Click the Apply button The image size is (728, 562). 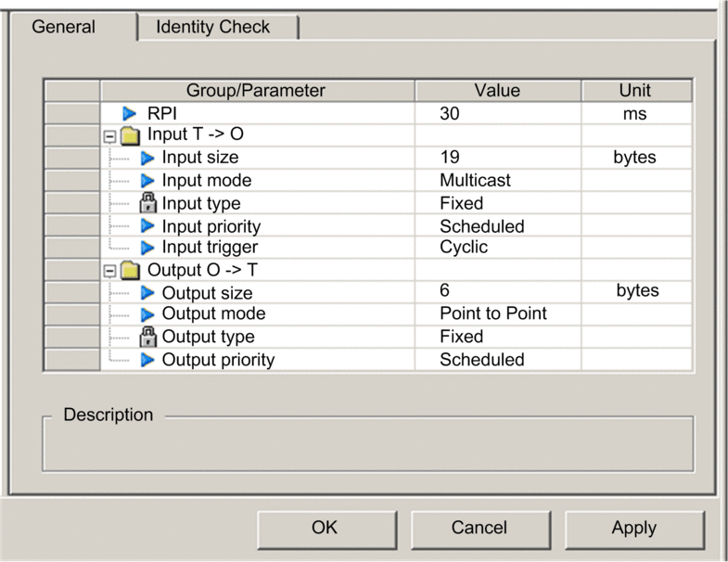click(633, 528)
